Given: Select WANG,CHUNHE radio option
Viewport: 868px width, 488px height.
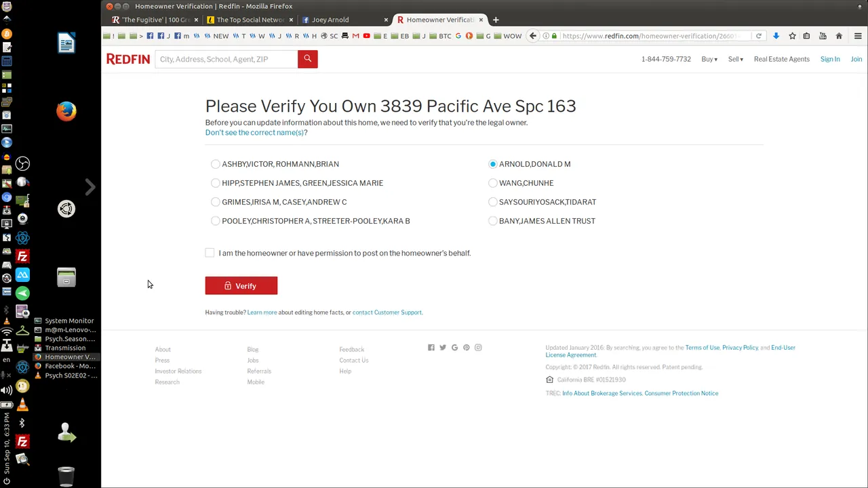Looking at the screenshot, I should tap(493, 183).
